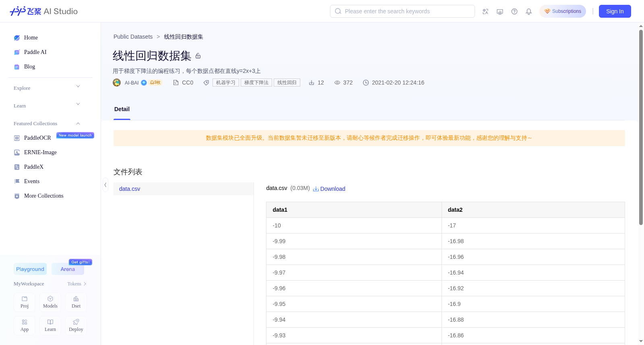Select the Playground tab

pos(30,269)
